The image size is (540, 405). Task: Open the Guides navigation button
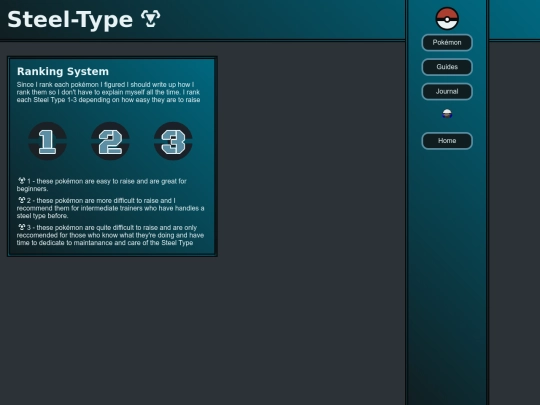tap(447, 67)
